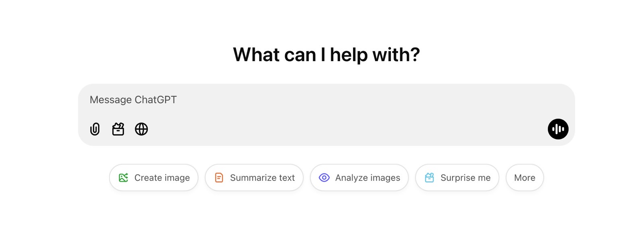The image size is (644, 240).
Task: Click the word ChatGPT in the placeholder
Action: pos(156,100)
